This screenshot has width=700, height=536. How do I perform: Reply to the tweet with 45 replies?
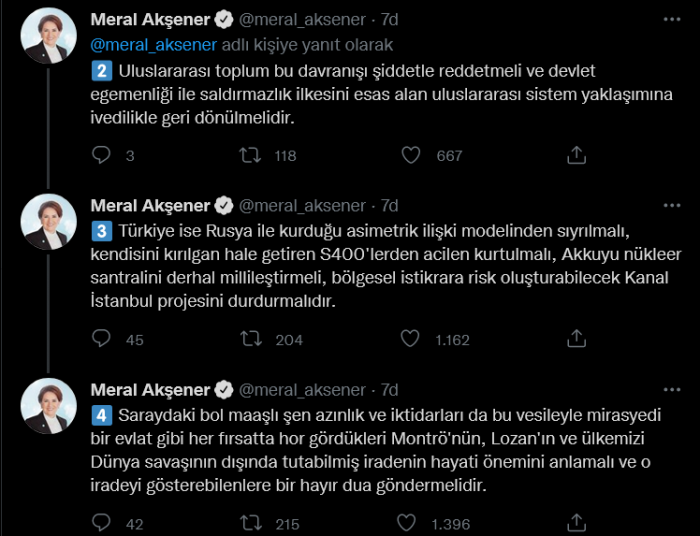101,339
